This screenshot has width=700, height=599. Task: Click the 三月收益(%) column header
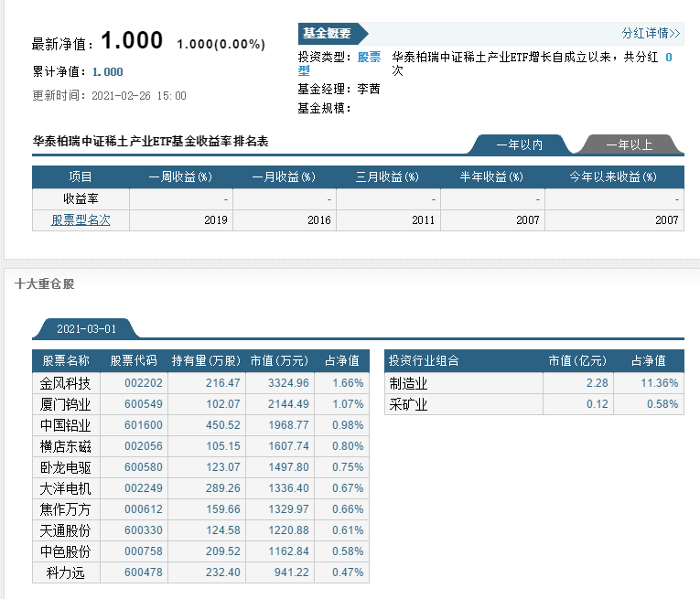(387, 176)
